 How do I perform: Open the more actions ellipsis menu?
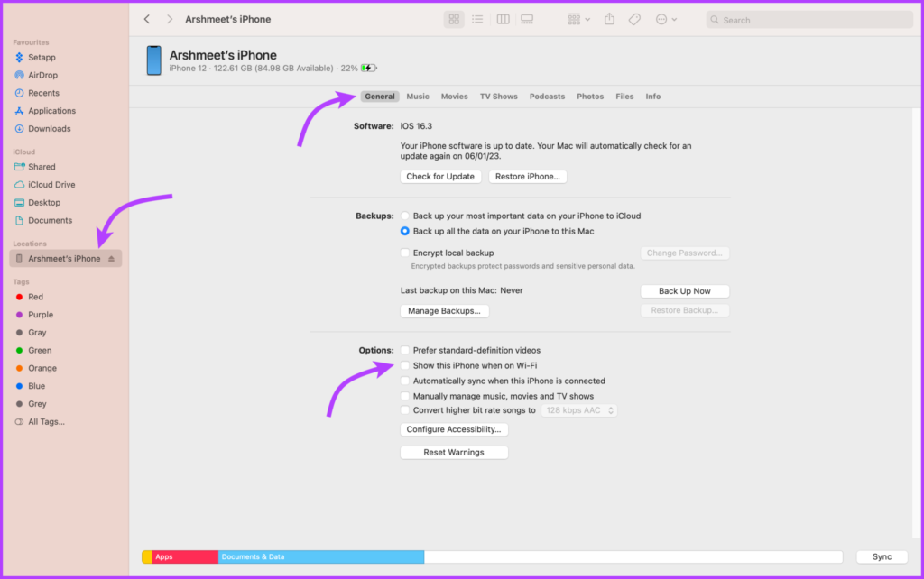click(667, 20)
